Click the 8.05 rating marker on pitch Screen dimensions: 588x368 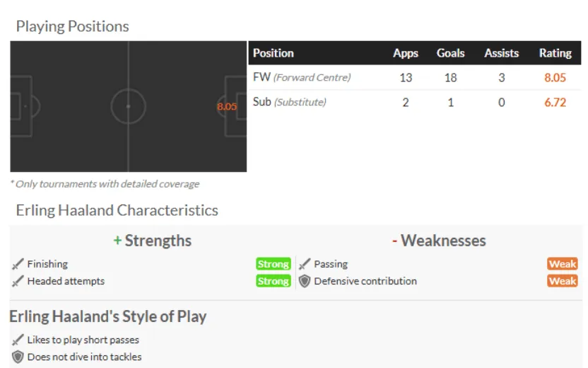227,107
